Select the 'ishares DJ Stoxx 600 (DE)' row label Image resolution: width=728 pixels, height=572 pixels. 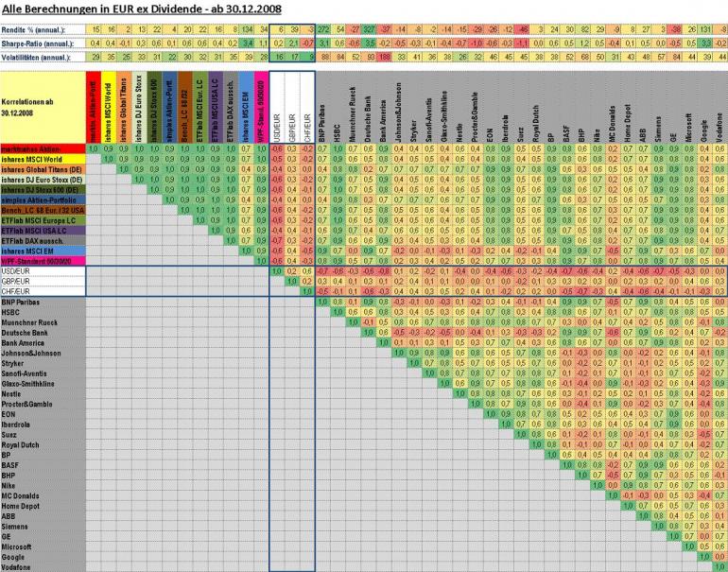coord(43,190)
